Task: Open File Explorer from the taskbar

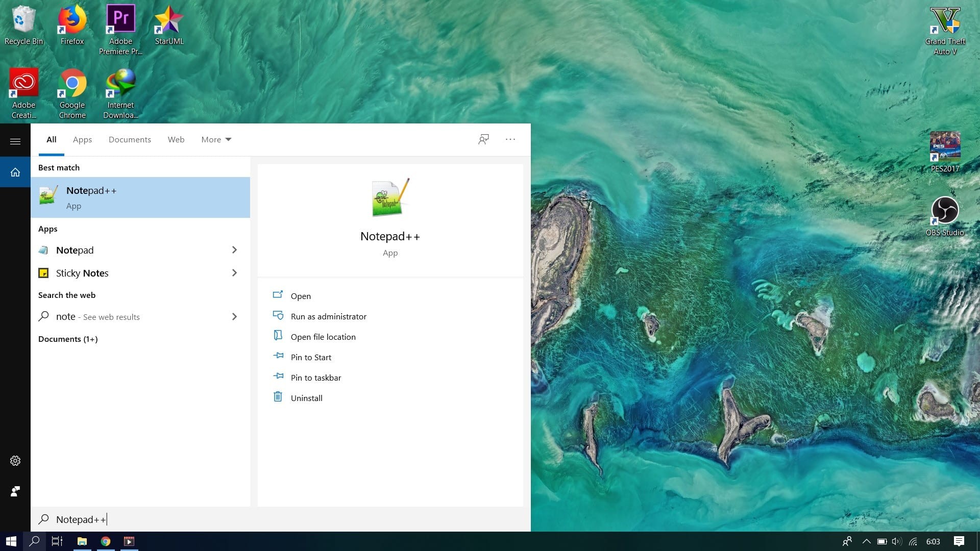Action: click(x=82, y=541)
